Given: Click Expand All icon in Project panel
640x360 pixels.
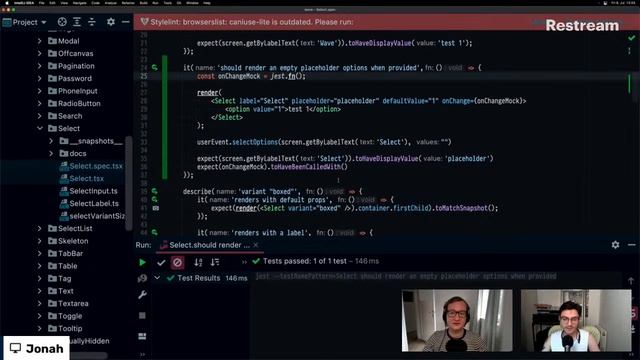Looking at the screenshot, I should point(77,22).
